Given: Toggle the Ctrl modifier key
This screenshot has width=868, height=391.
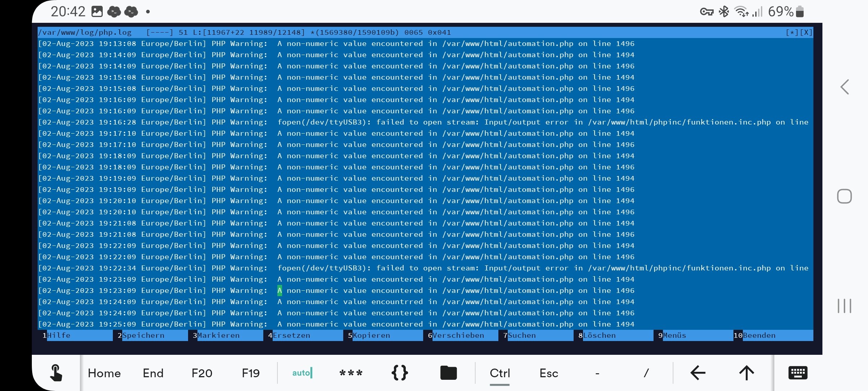Looking at the screenshot, I should [x=500, y=373].
